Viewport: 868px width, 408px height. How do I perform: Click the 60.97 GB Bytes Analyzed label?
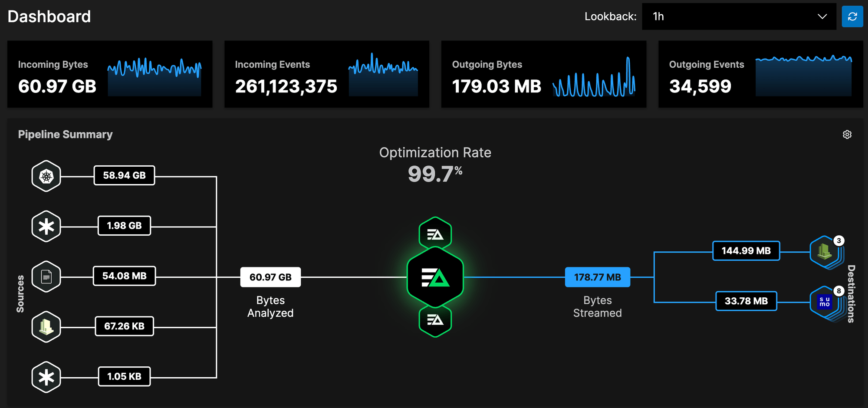click(270, 276)
